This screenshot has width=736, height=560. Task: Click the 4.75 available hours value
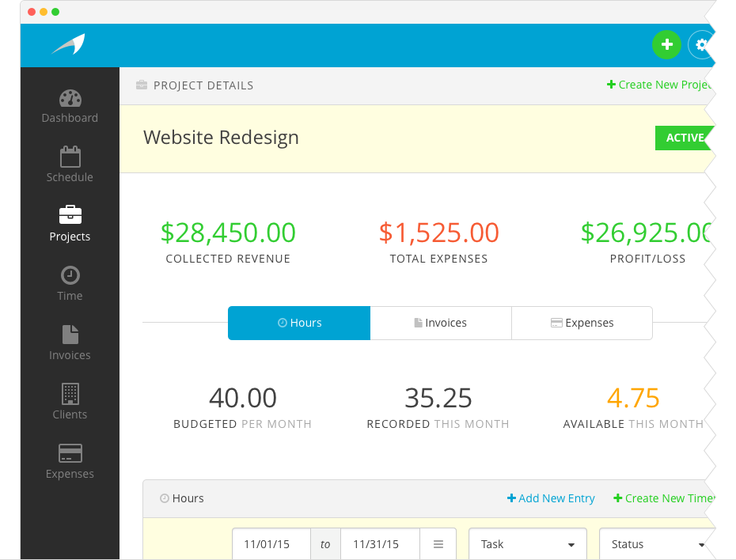coord(633,398)
